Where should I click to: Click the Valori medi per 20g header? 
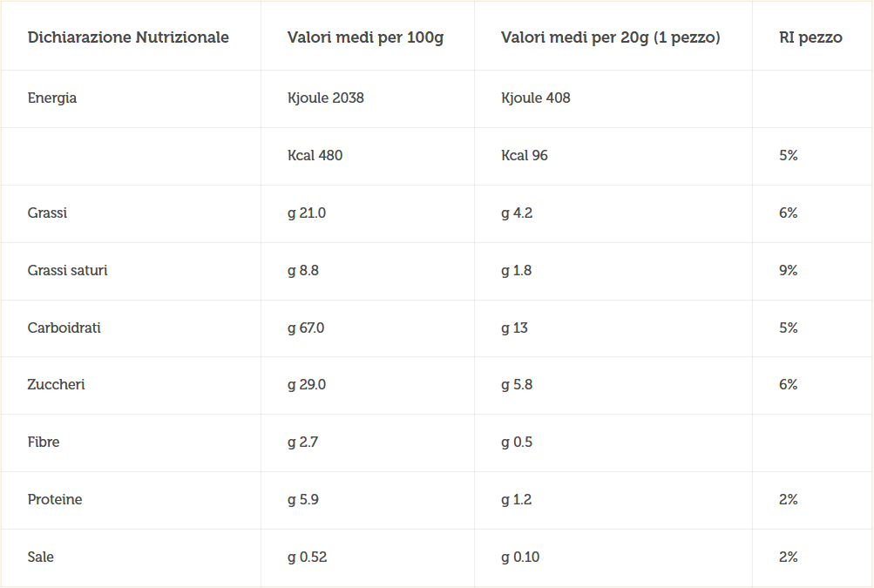coord(610,38)
